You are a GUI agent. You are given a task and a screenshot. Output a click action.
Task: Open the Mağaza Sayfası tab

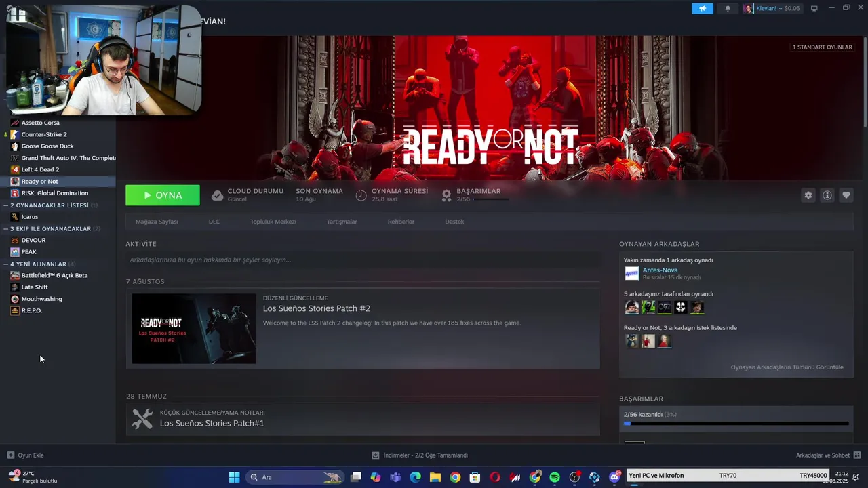(157, 222)
